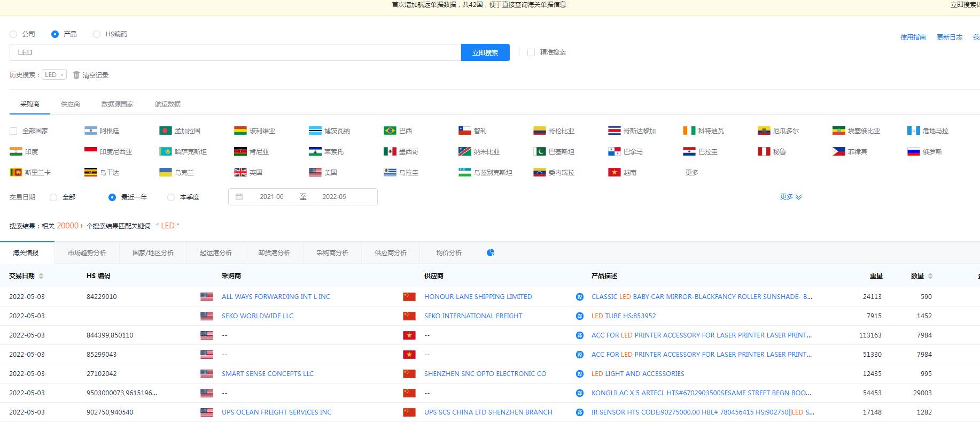Open supplier SHENZHEN SNC OPTO ELECTRONIC CO
The width and height of the screenshot is (980, 422).
[485, 374]
